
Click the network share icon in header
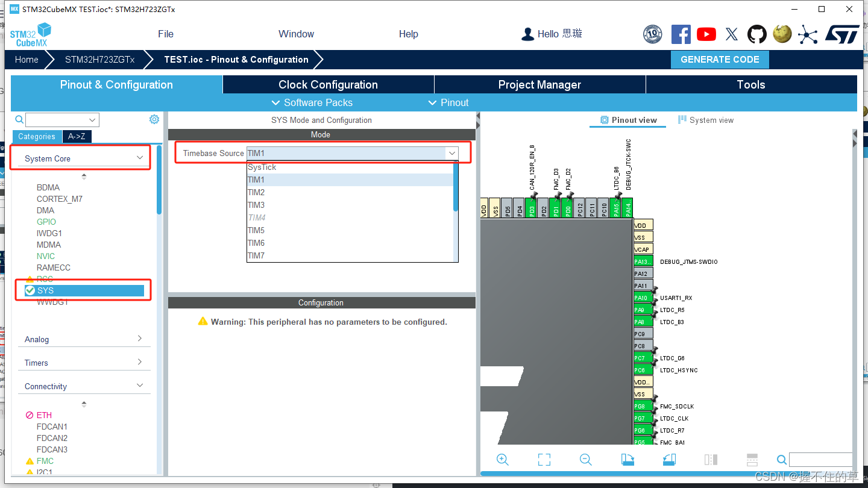click(808, 34)
